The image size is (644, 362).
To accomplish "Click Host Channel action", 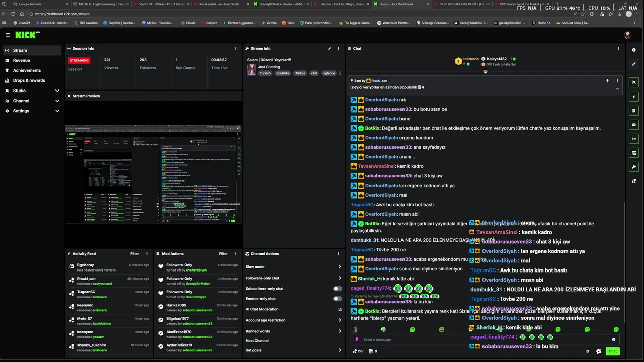I will 257,341.
